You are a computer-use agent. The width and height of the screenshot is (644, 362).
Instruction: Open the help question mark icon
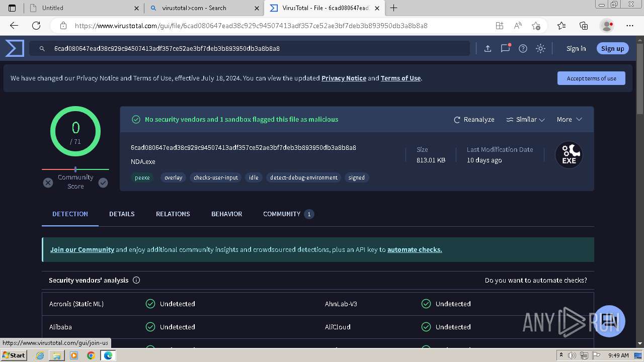pos(523,48)
